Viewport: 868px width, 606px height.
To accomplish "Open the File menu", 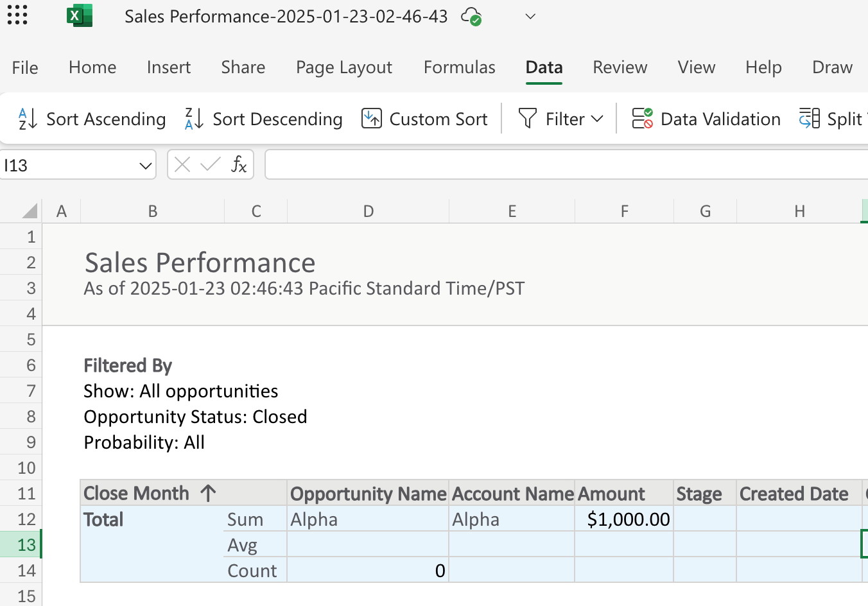I will 25,67.
